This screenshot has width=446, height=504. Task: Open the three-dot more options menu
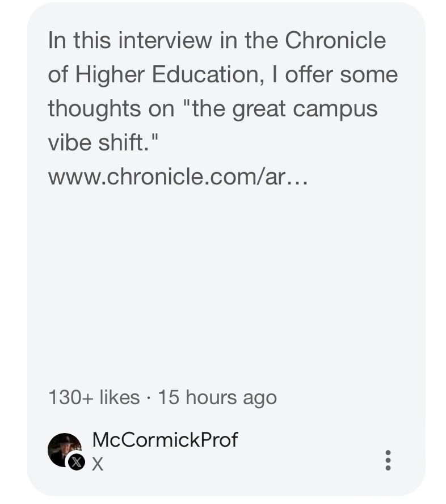(x=388, y=460)
